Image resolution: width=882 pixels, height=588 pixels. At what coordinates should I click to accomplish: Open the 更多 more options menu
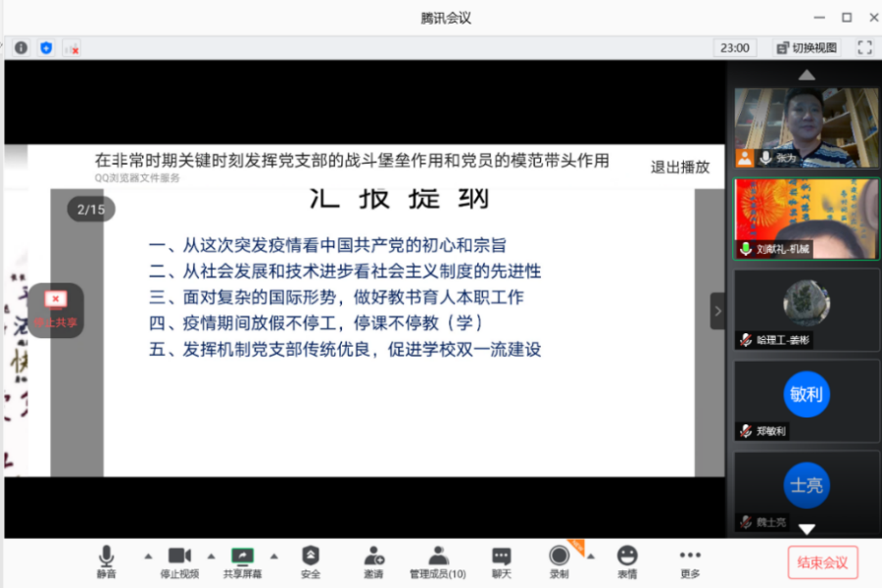[x=690, y=562]
